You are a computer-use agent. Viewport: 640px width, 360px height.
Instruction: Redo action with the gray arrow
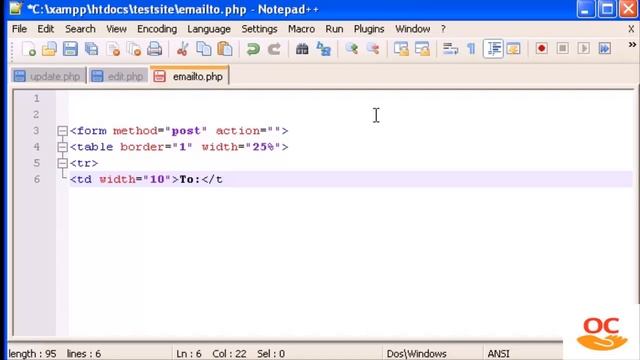(274, 49)
